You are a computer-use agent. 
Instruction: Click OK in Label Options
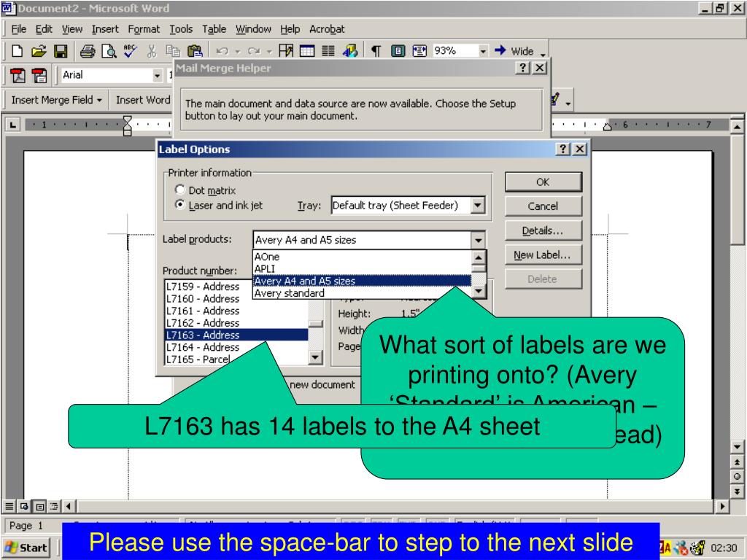point(543,182)
